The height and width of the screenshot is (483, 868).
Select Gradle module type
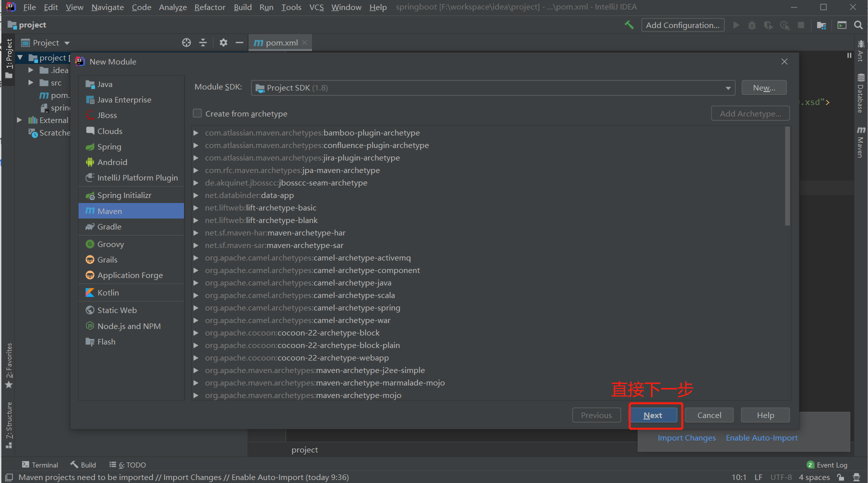(x=131, y=226)
